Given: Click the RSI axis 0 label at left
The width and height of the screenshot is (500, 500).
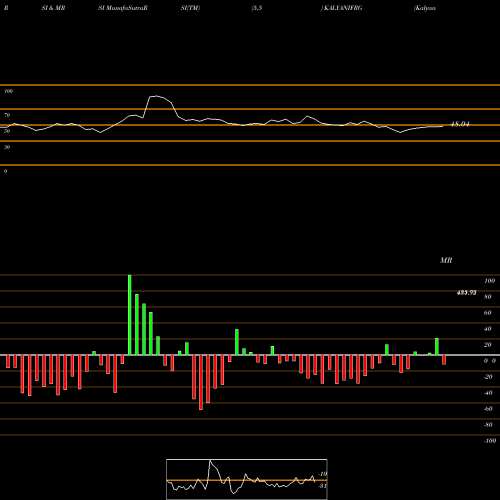Looking at the screenshot, I should 5,171.
